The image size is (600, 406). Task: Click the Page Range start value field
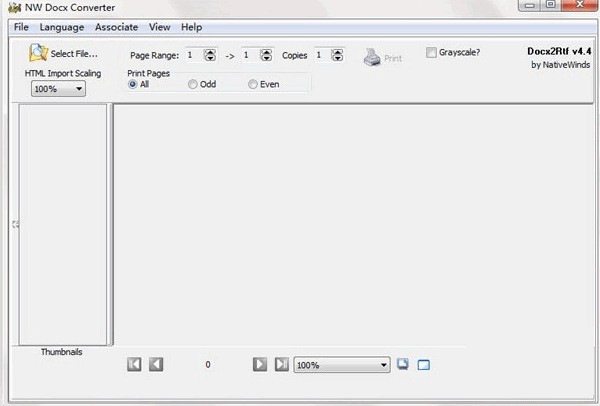194,55
